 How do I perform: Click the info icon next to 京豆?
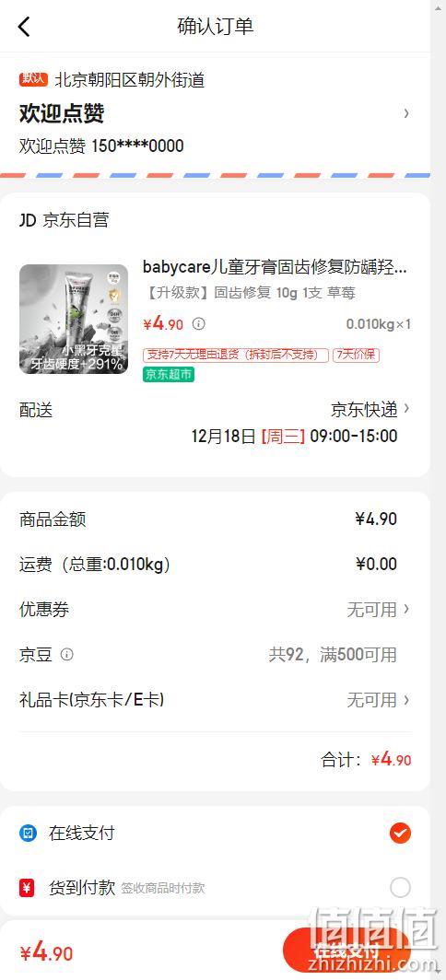[67, 654]
